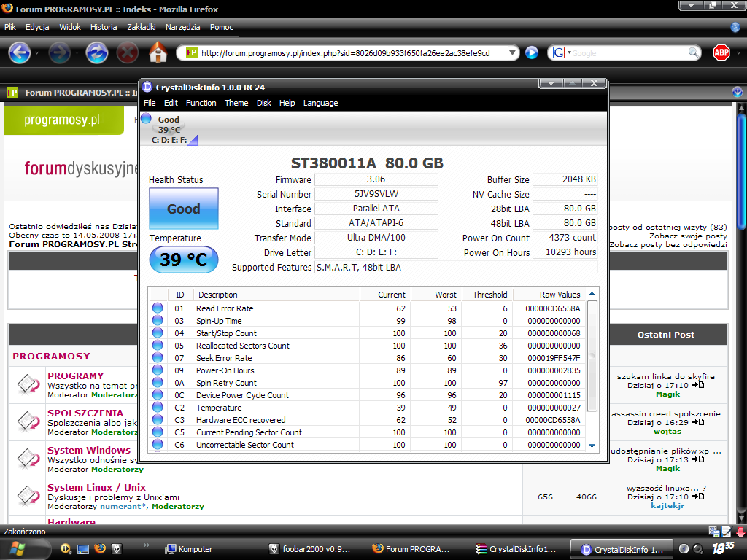
Task: Select the Forum PROGRAMOSY.PL browser tab
Action: 72,93
